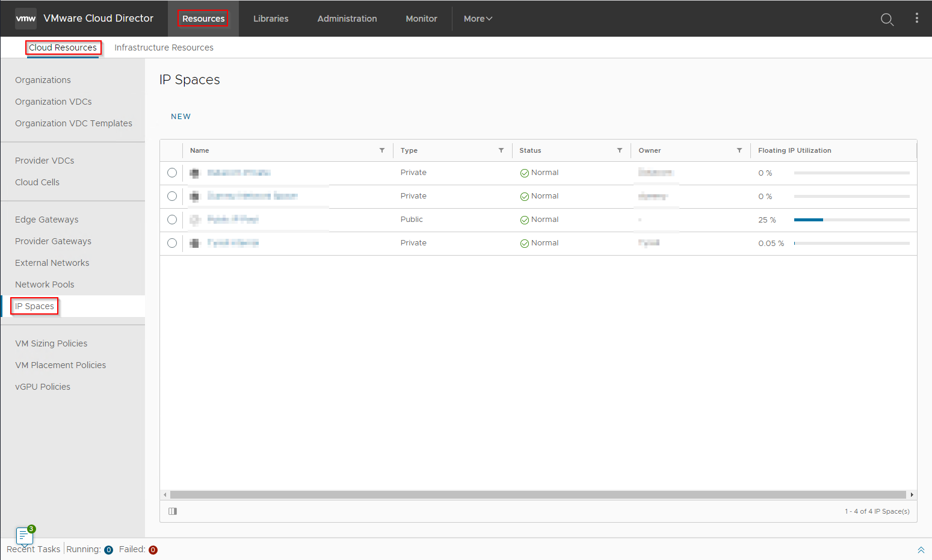Open External Networks
Viewport: 932px width, 560px height.
[x=52, y=263]
